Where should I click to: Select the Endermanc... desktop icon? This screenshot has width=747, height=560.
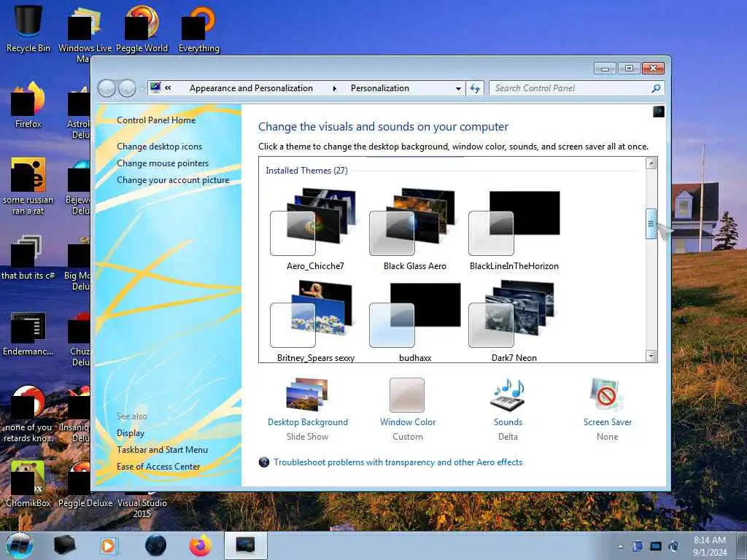(28, 333)
